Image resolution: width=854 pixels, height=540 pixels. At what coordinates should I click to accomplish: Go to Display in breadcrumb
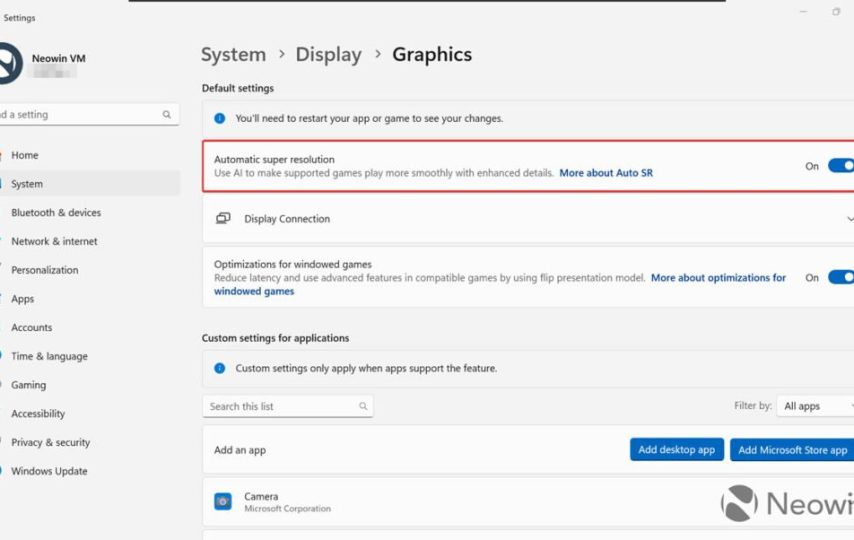328,55
